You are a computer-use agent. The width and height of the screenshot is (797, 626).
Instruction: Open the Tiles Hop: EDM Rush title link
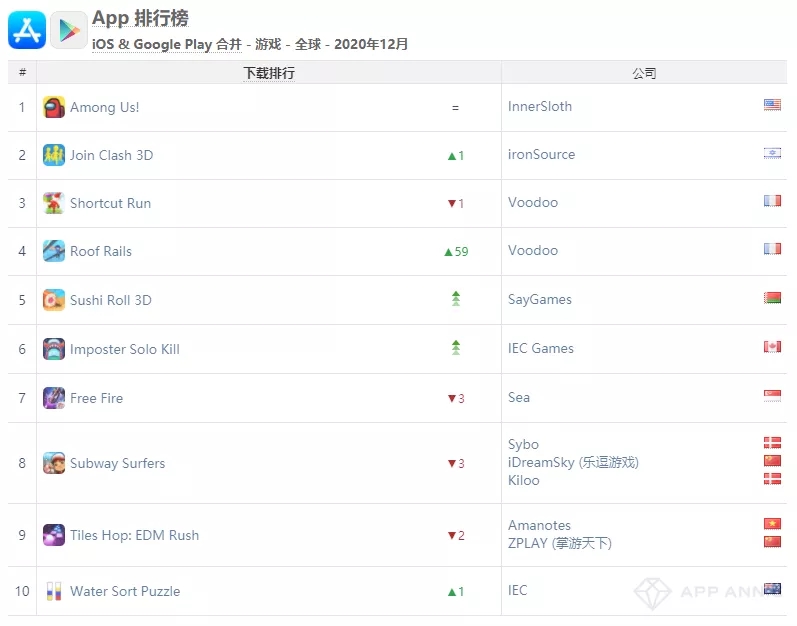coord(134,535)
